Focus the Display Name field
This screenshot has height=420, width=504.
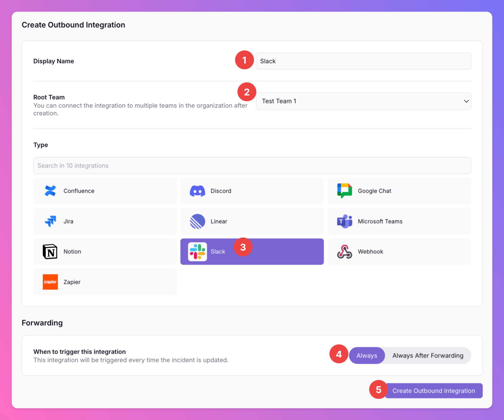[363, 61]
